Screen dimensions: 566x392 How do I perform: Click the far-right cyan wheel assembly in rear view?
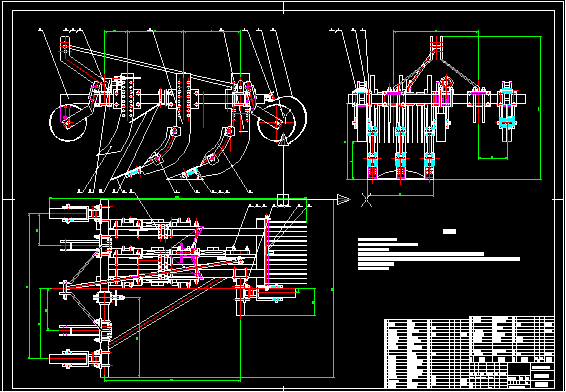pos(507,111)
